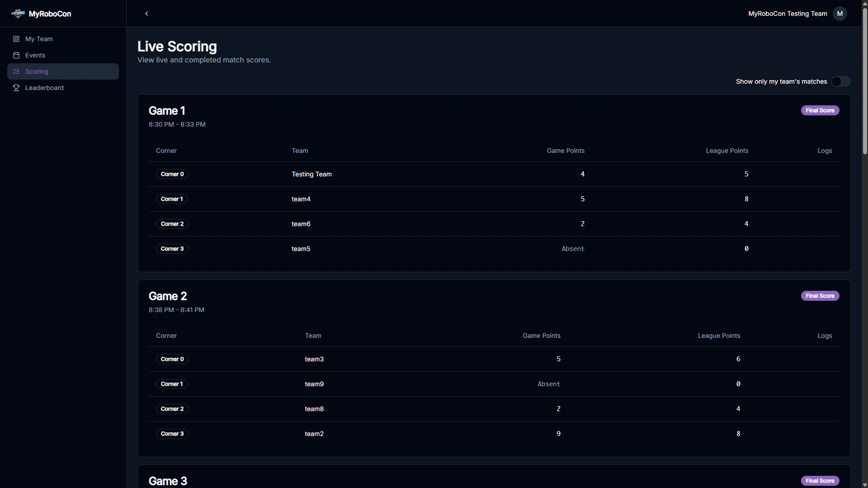This screenshot has height=488, width=868.
Task: Click team3's league points value 6
Action: (738, 359)
